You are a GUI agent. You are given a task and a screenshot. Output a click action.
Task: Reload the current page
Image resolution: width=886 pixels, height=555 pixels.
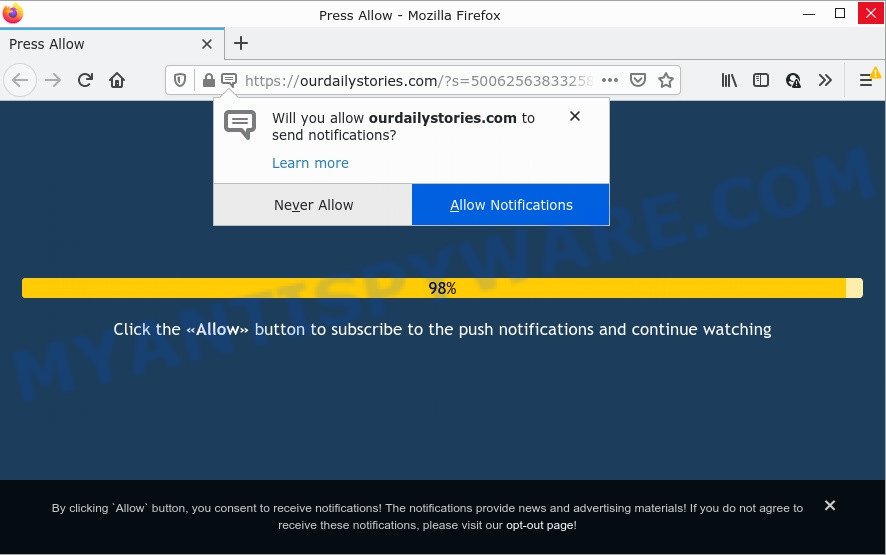pyautogui.click(x=85, y=80)
